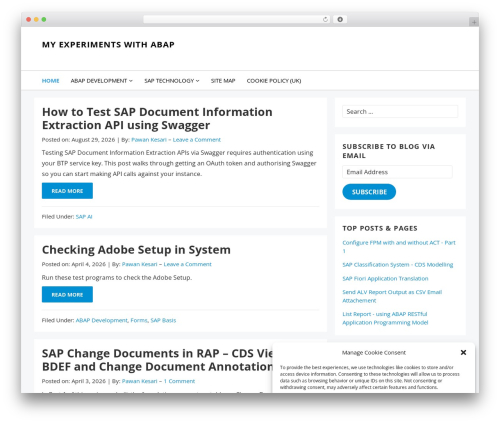This screenshot has width=500, height=423.
Task: Open the ABAP Development category link
Action: (x=102, y=320)
